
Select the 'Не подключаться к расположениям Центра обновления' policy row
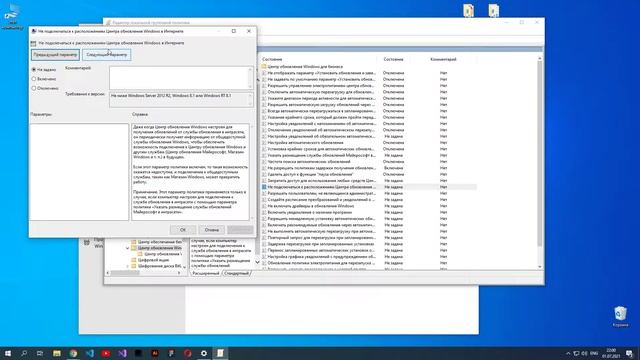(369, 187)
